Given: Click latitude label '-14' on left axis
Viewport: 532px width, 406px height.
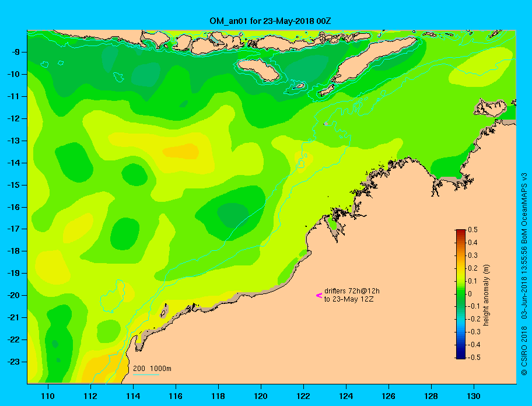Looking at the screenshot, I should click(x=13, y=163).
